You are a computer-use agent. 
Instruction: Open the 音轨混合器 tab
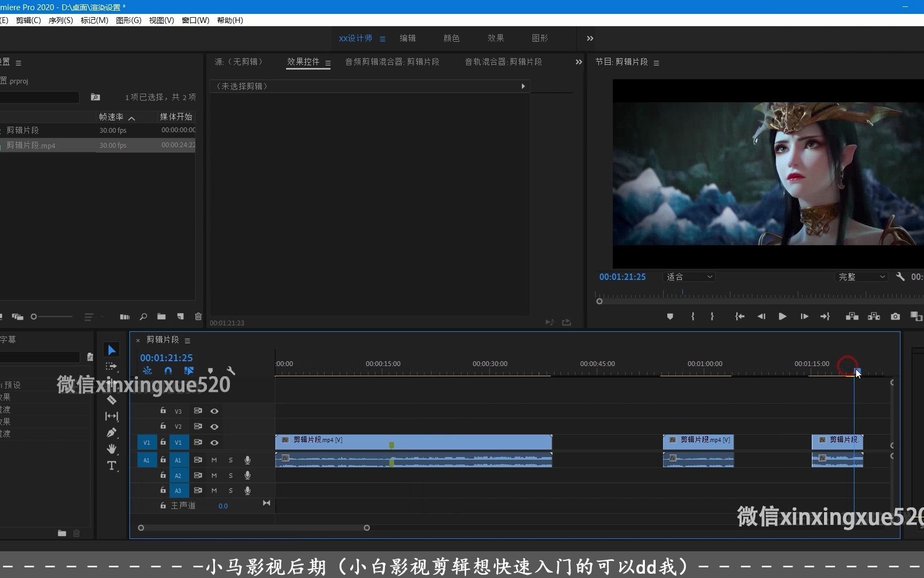[503, 62]
